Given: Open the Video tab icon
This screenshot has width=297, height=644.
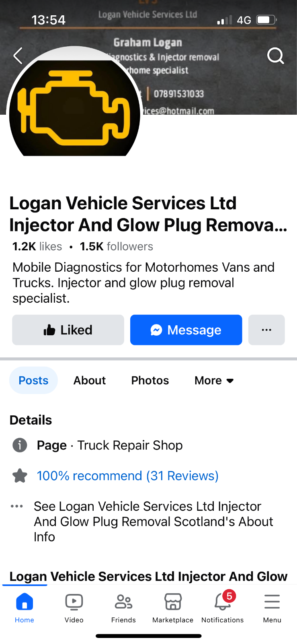Looking at the screenshot, I should 74,602.
